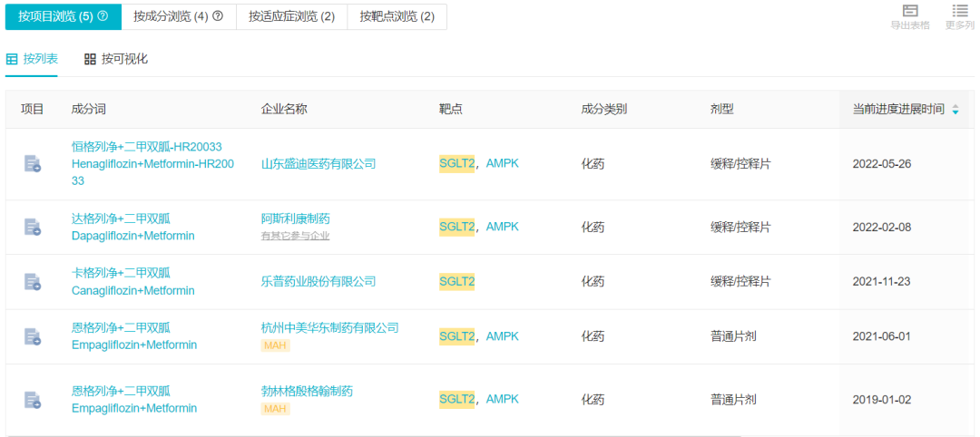Image resolution: width=980 pixels, height=437 pixels.
Task: Click project icon in Henagliflozin+Metformin-HR20033 row
Action: click(33, 164)
